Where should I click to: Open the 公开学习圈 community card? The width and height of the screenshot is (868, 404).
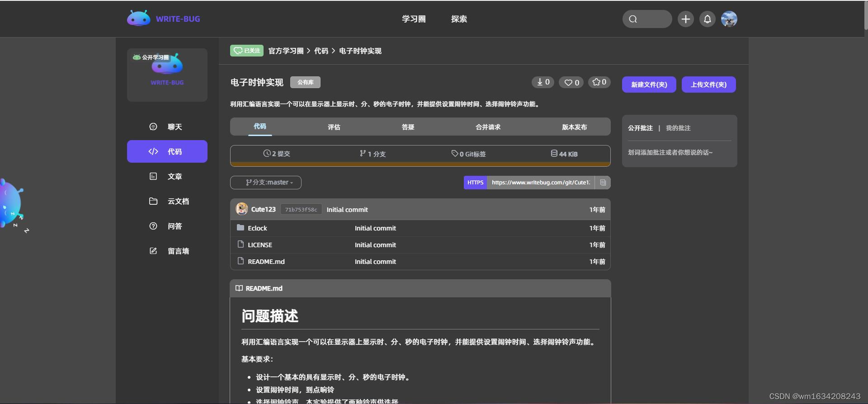coord(167,75)
